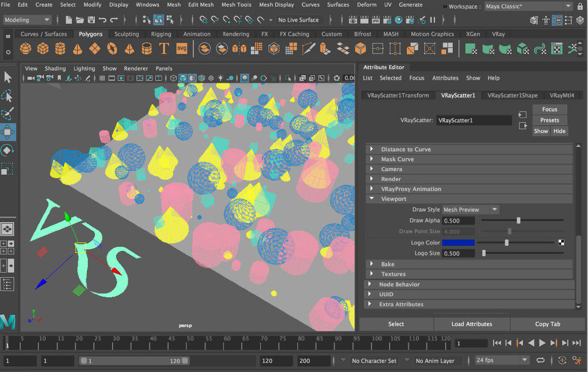
Task: Open the VRayMtl4 tab
Action: pos(562,95)
